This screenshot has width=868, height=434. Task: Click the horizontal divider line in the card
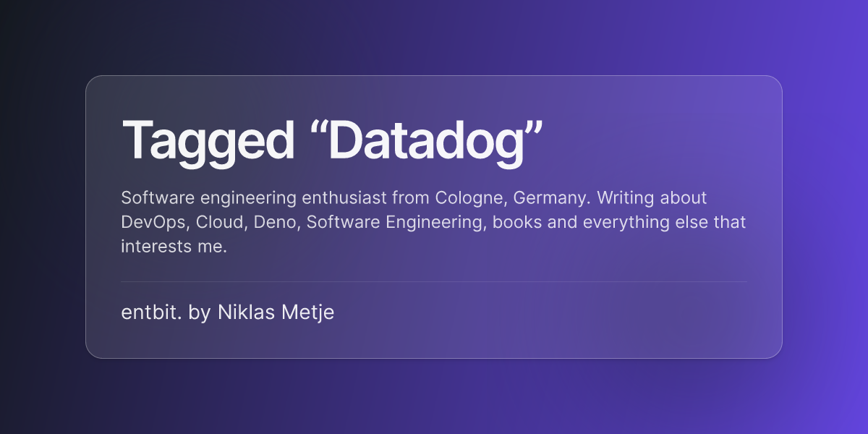[x=434, y=281]
